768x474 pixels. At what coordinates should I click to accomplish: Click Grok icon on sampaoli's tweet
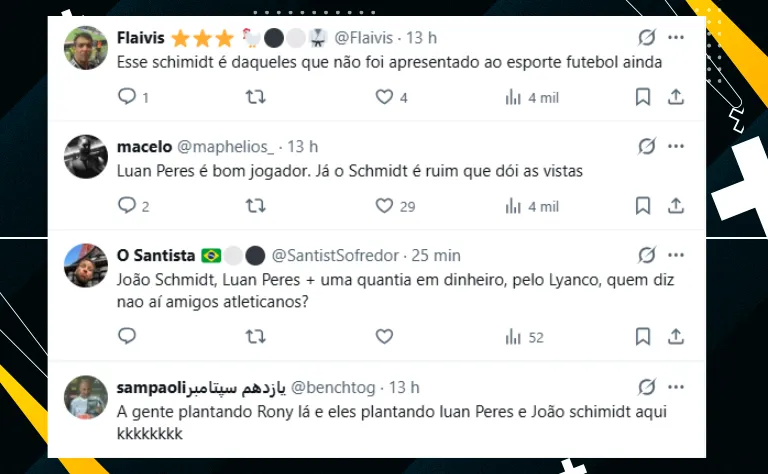click(647, 387)
